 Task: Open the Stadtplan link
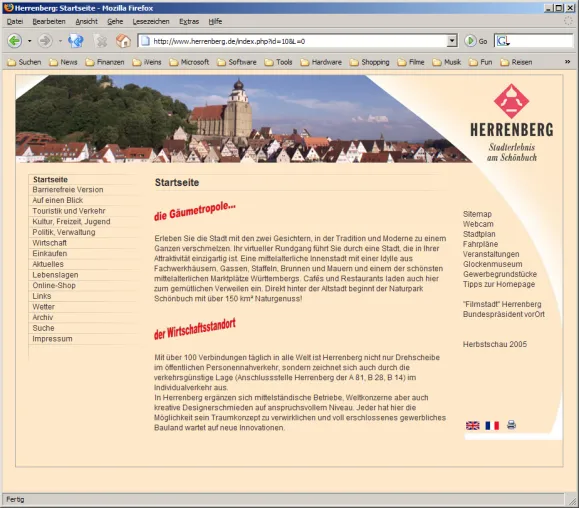tap(479, 234)
